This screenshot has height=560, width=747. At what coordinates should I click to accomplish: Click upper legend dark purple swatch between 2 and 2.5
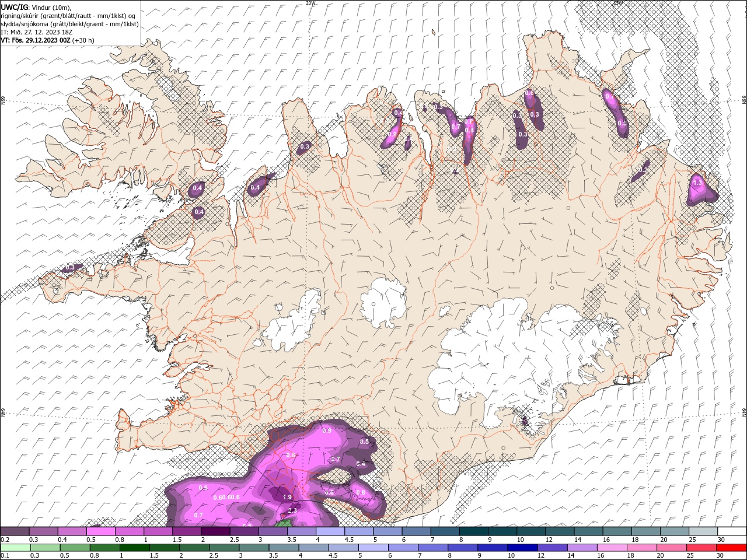215,531
